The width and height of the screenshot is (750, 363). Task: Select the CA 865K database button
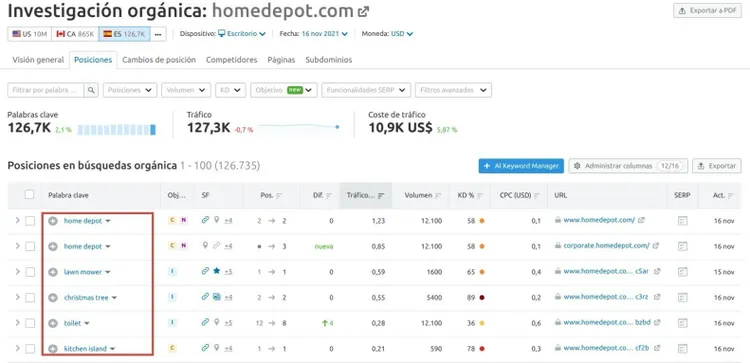(x=75, y=34)
